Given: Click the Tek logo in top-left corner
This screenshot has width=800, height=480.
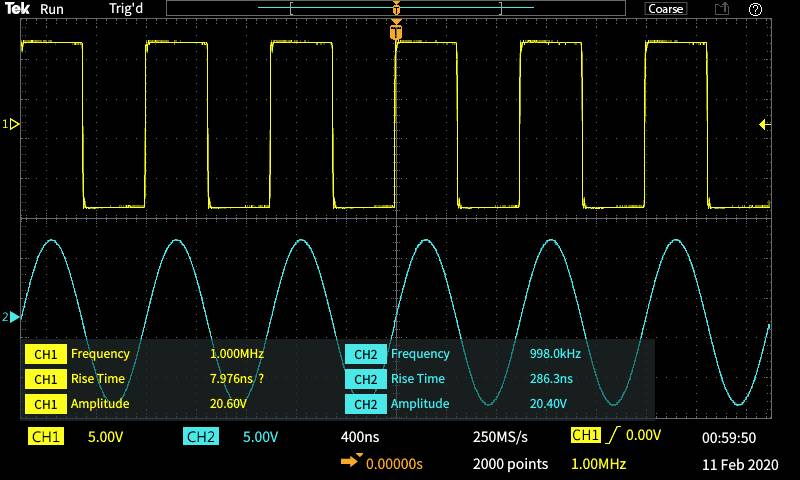Looking at the screenshot, I should click(x=18, y=9).
